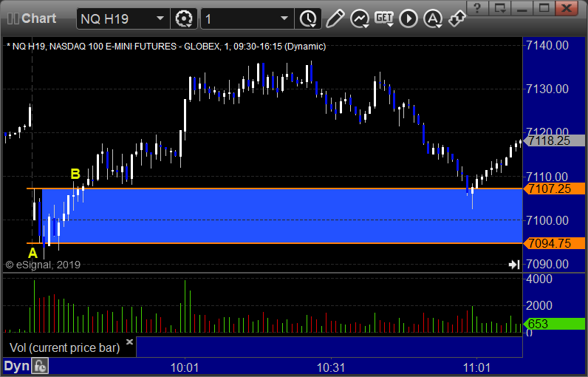
Task: Open the circled A toolbar icon
Action: 433,18
